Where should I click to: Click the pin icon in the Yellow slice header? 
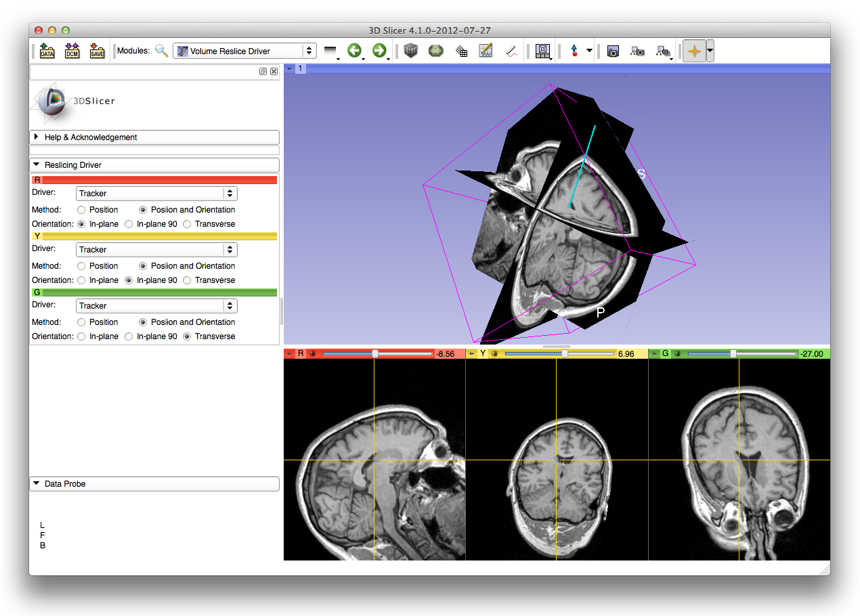point(472,354)
